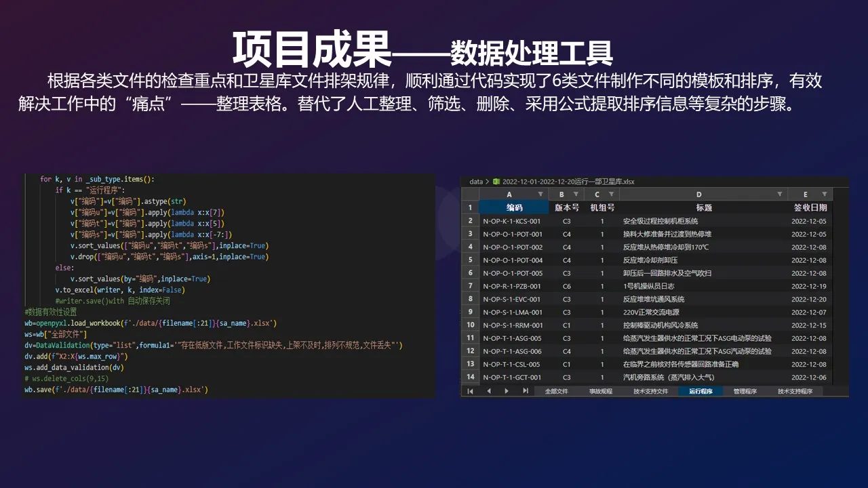The image size is (868, 488).
Task: Click the 版本号 header cell
Action: (566, 207)
